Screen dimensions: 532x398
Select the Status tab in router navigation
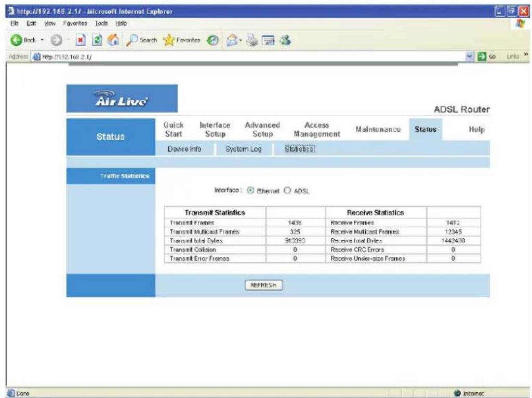tap(425, 129)
